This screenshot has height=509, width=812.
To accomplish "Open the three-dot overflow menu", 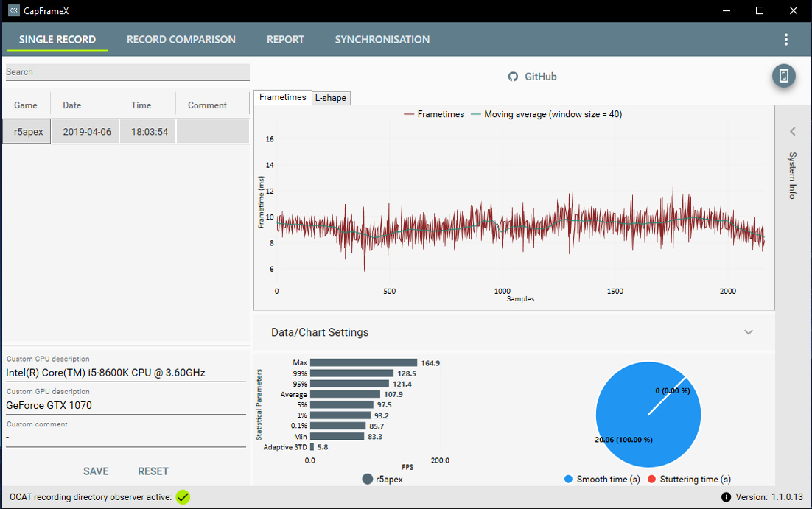I will pos(785,39).
